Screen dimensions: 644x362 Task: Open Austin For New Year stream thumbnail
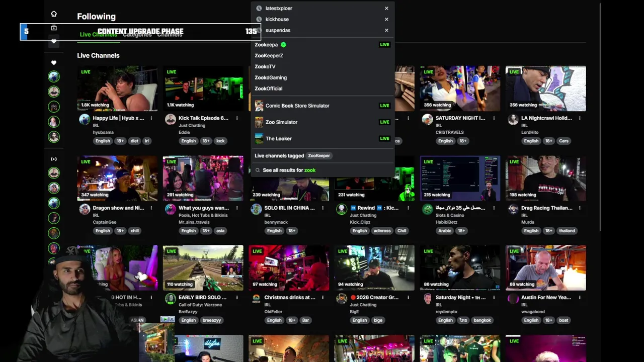(545, 267)
